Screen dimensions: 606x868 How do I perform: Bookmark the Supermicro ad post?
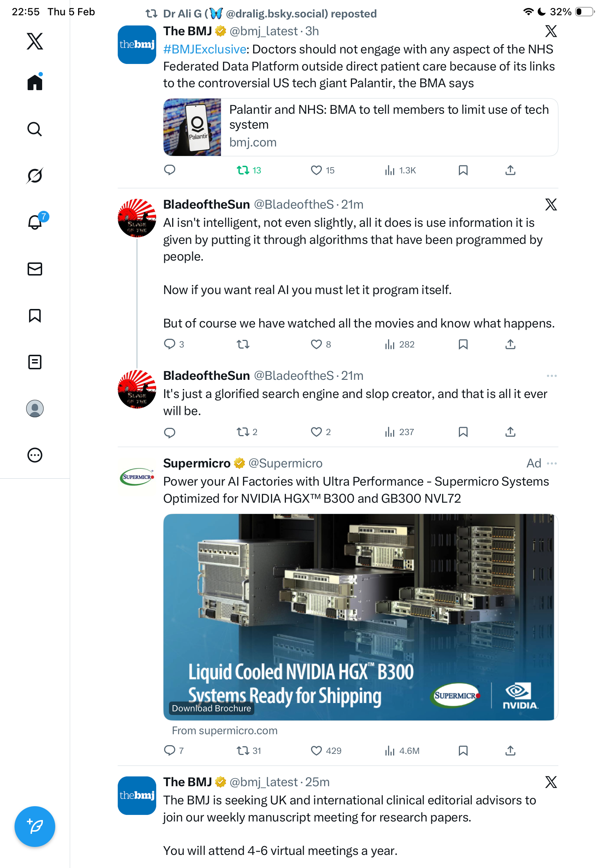[x=463, y=751]
